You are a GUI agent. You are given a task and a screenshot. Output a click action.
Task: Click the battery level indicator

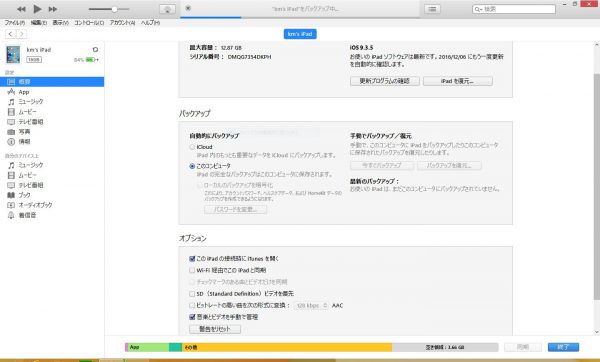pos(90,60)
